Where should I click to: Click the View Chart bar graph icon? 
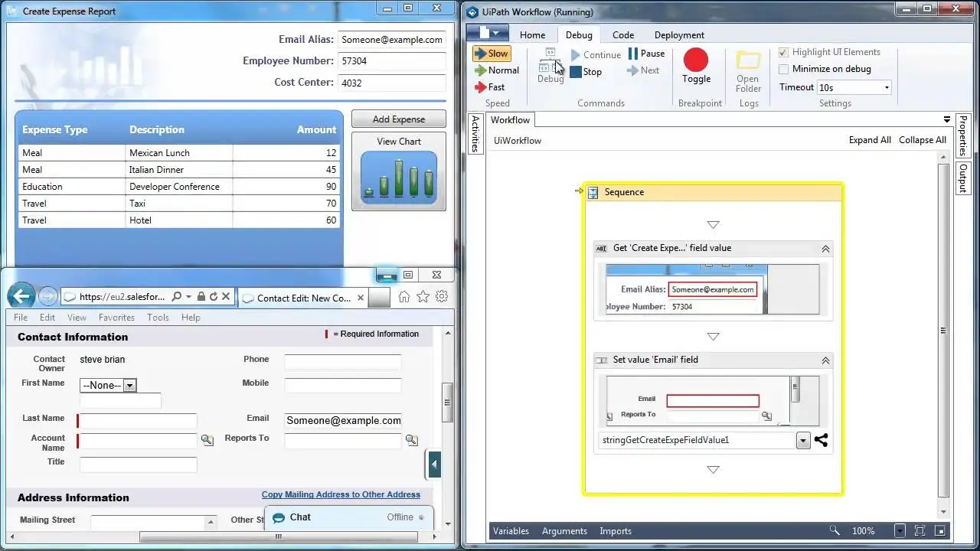(x=399, y=178)
